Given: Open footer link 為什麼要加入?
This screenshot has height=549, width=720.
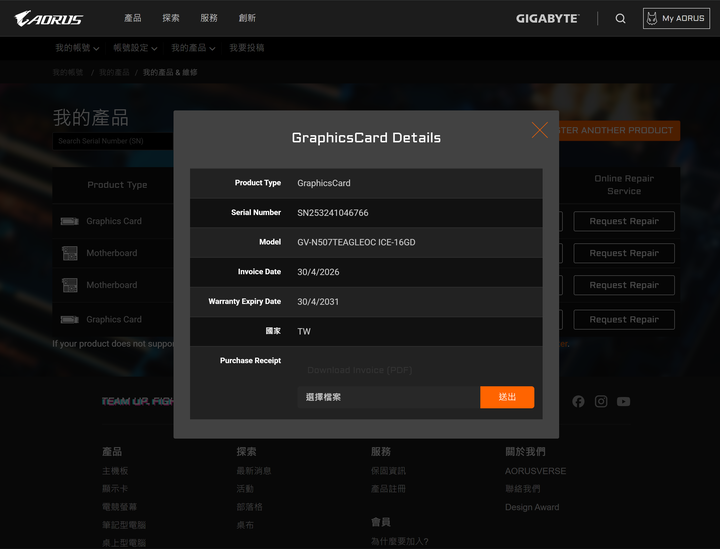Looking at the screenshot, I should click(x=399, y=542).
